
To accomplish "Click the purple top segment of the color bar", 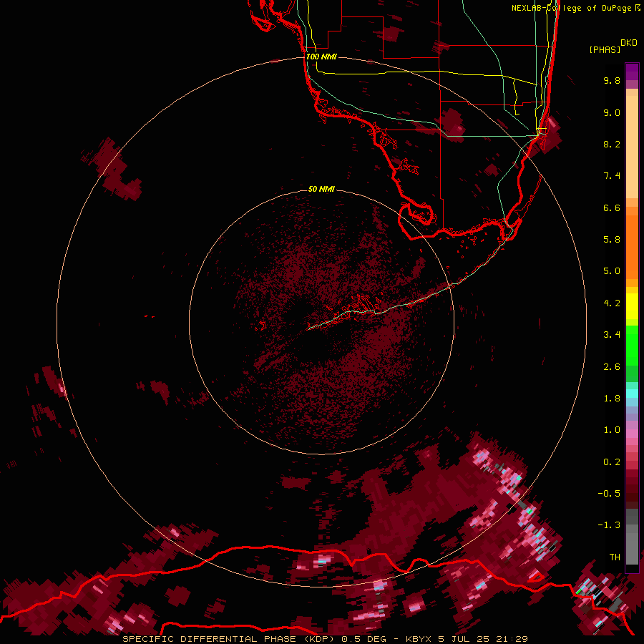I will [x=632, y=72].
